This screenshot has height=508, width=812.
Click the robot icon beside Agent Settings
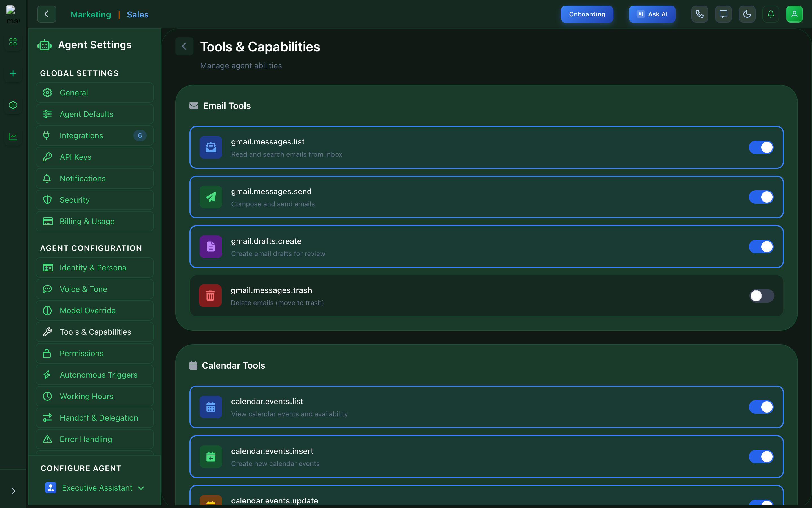pos(45,45)
